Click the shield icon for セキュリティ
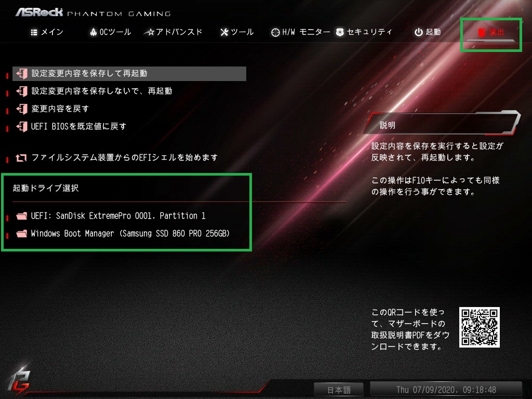 click(340, 32)
